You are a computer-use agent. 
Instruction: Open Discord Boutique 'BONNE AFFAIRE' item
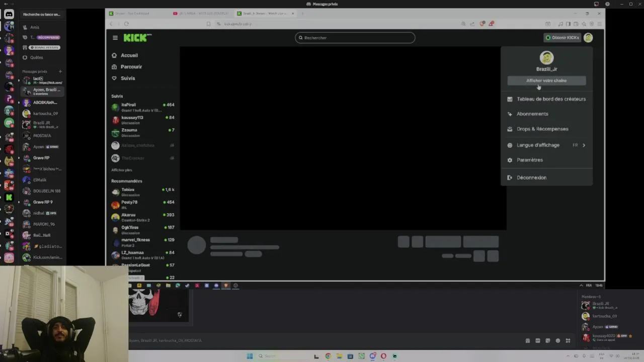[x=42, y=47]
